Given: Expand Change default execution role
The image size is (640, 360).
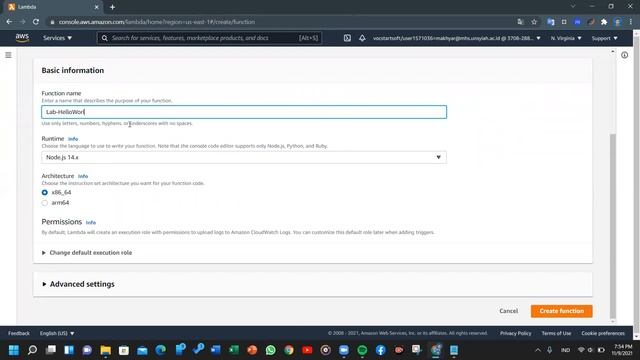Looking at the screenshot, I should 87,253.
